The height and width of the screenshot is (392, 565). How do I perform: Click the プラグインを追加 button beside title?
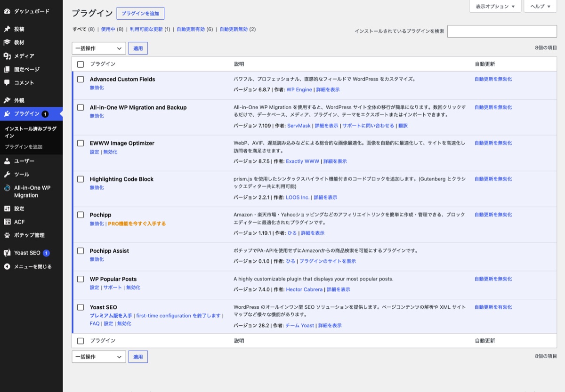[x=140, y=14]
